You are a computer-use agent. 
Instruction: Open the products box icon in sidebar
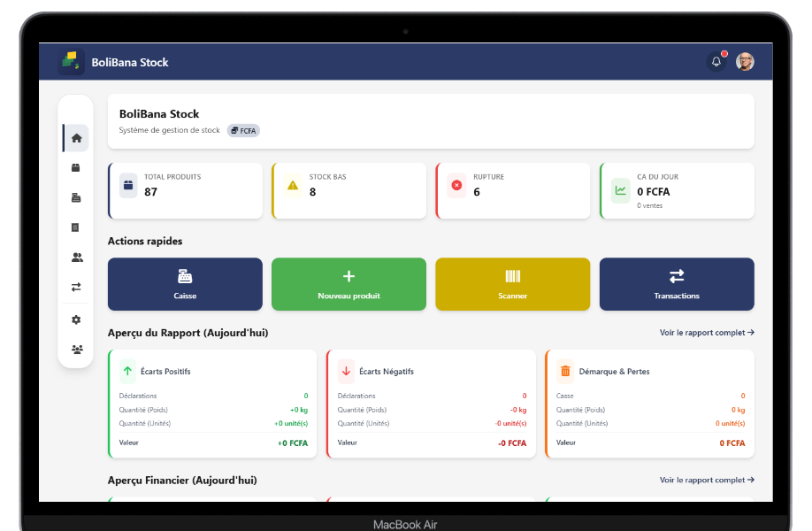76,168
